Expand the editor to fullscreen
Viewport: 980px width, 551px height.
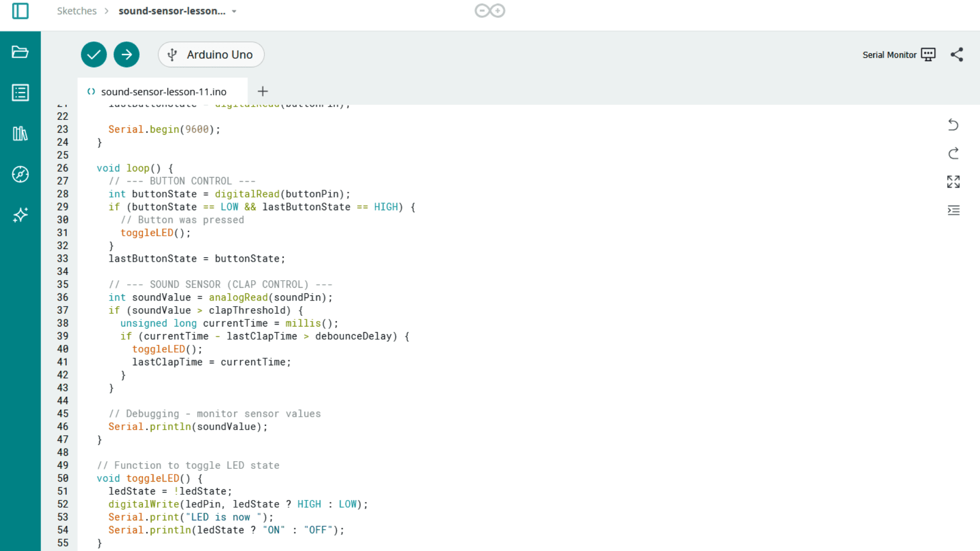(953, 182)
